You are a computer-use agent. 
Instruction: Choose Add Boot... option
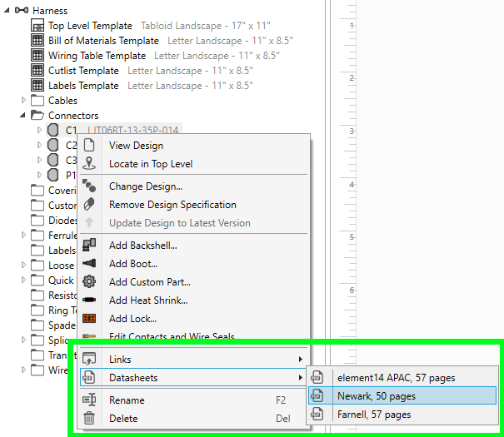[194, 263]
